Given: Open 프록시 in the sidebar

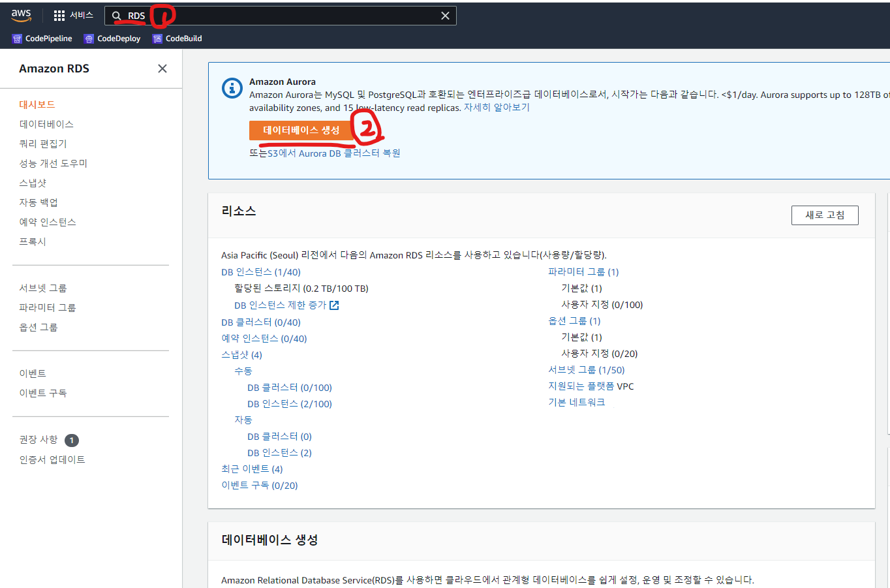Looking at the screenshot, I should 33,241.
